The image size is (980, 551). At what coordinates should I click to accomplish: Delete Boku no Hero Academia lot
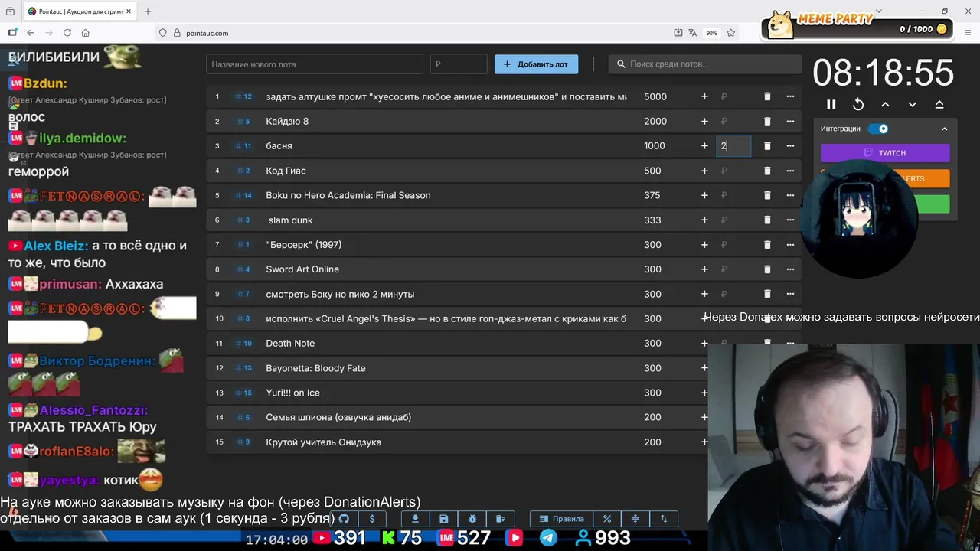(x=767, y=195)
